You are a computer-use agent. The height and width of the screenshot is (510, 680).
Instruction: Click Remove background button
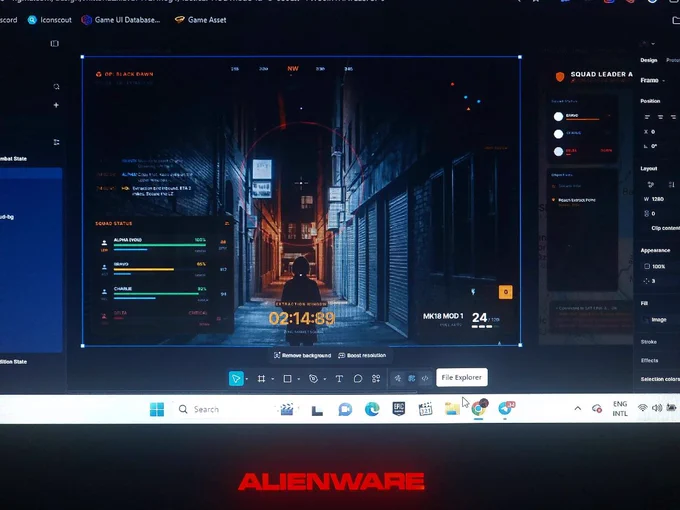point(302,356)
